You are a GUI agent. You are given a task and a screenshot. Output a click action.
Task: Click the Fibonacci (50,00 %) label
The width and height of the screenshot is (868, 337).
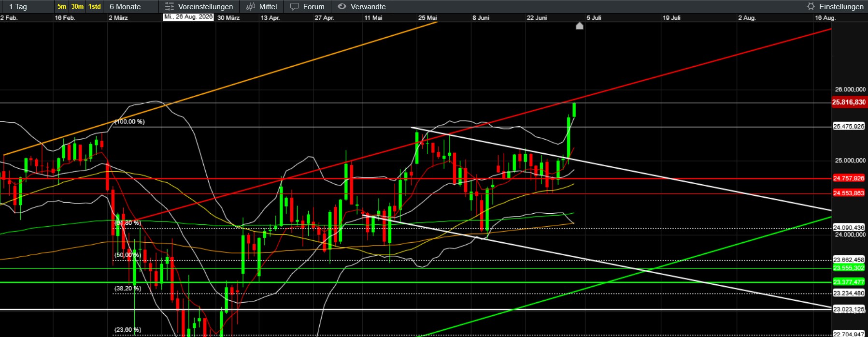pyautogui.click(x=128, y=255)
